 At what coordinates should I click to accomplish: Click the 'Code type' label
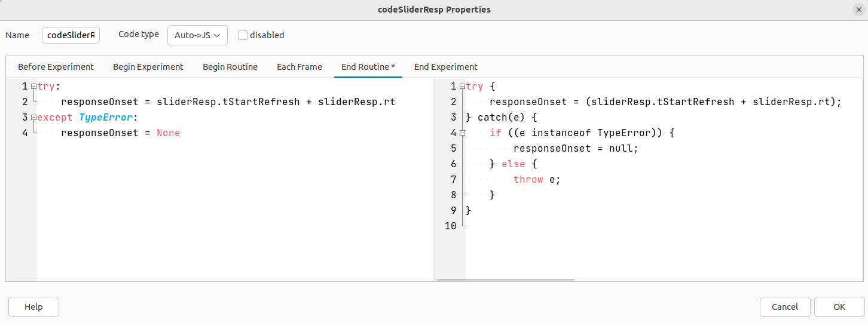tap(139, 34)
